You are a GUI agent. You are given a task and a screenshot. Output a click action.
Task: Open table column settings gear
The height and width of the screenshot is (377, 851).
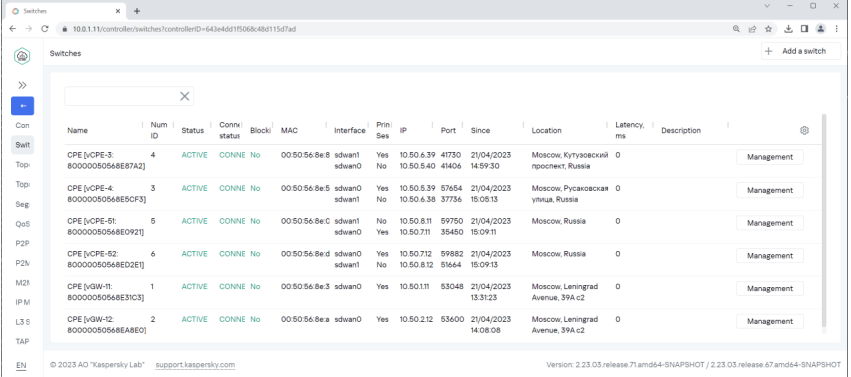click(x=804, y=130)
